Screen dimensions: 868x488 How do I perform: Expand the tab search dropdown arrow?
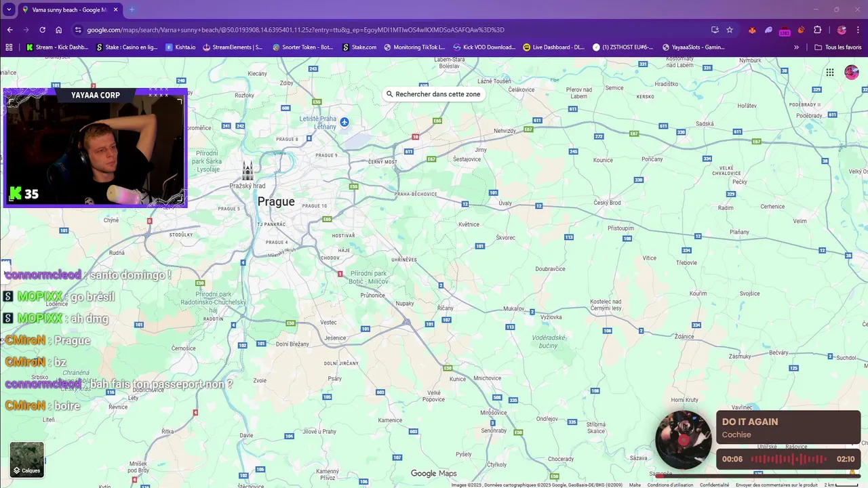pos(9,9)
